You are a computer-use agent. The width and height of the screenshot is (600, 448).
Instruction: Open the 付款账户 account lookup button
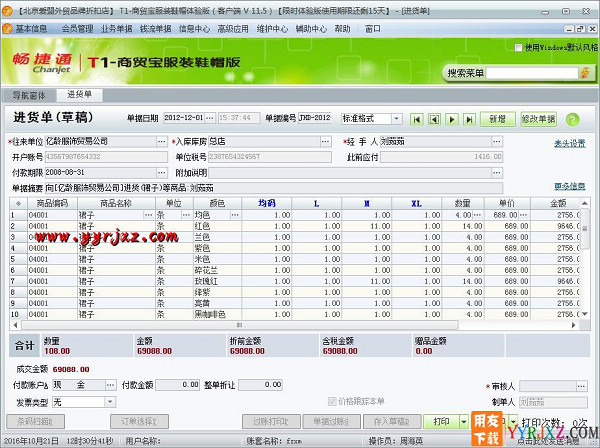tap(111, 385)
